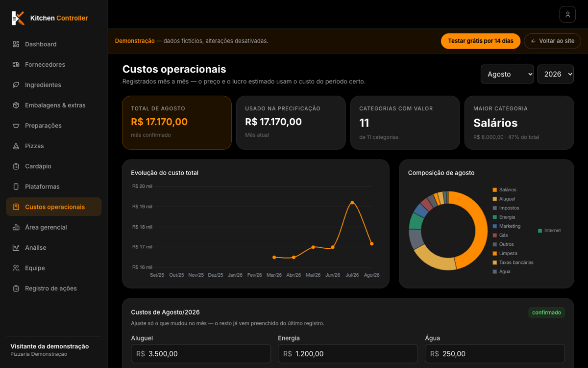Open the 2026 year dropdown
This screenshot has width=588, height=368.
tap(556, 74)
